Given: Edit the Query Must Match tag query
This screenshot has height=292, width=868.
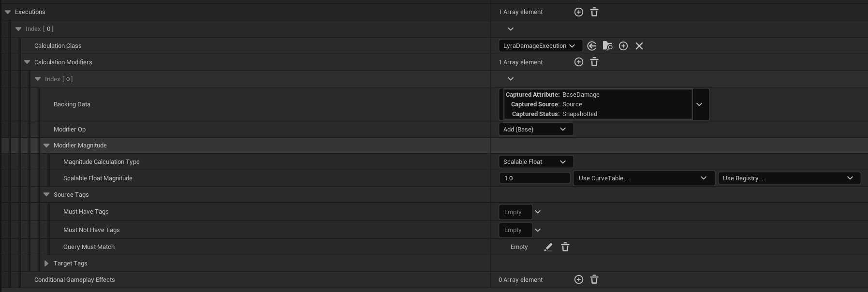Looking at the screenshot, I should click(x=548, y=247).
